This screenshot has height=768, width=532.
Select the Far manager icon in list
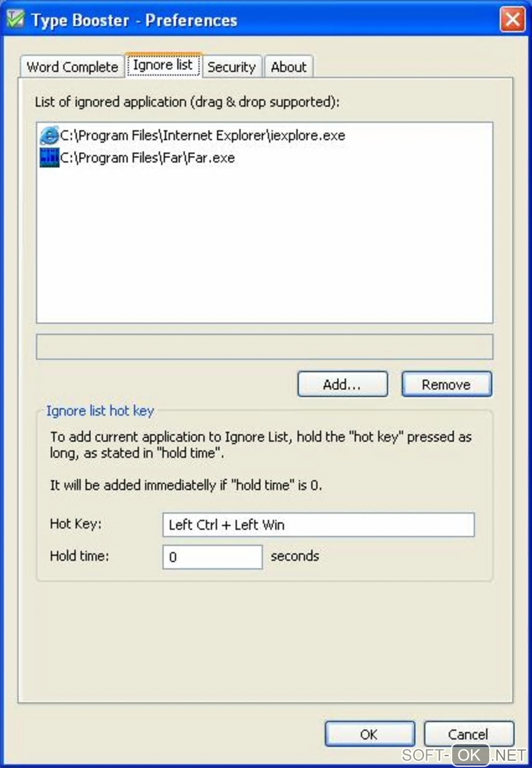(50, 158)
